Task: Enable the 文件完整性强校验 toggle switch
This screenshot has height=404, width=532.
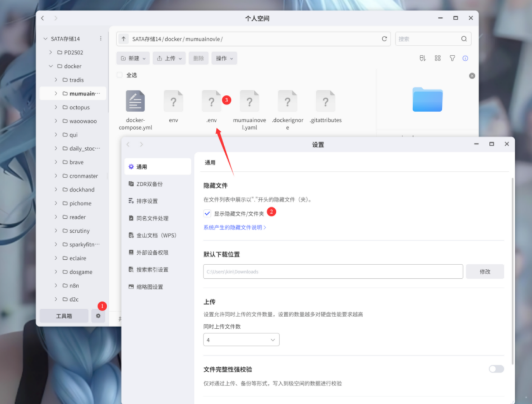Action: coord(496,369)
